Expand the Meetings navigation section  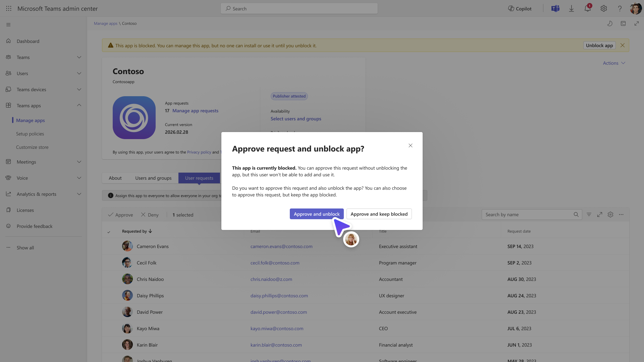click(79, 162)
